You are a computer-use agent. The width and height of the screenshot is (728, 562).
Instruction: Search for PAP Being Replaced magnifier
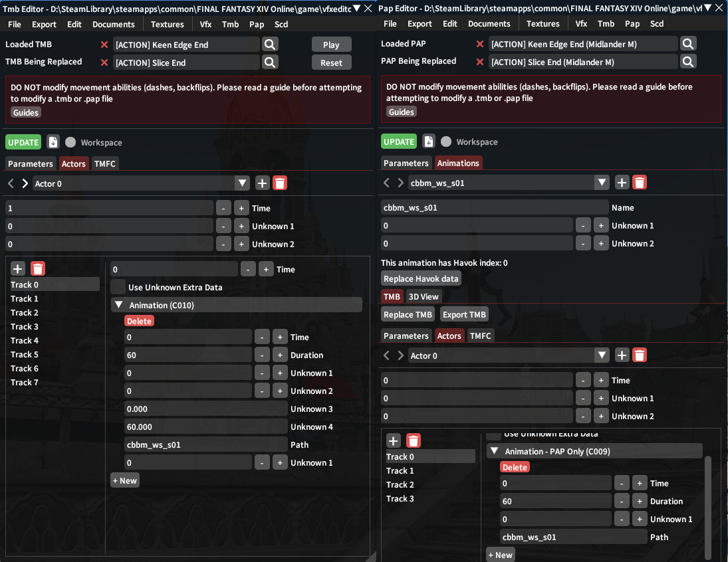click(x=688, y=61)
